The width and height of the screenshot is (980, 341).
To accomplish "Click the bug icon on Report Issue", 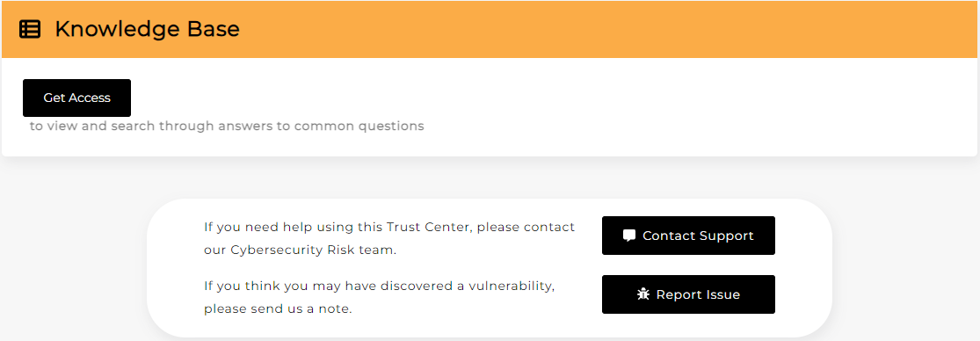I will pos(643,294).
